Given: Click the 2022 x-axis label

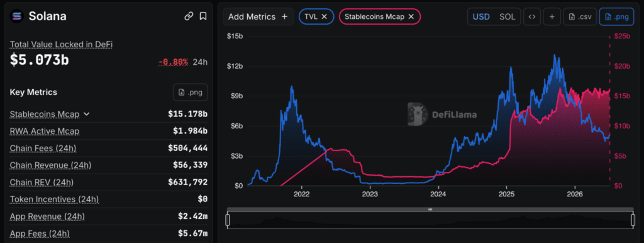Looking at the screenshot, I should click(x=302, y=194).
